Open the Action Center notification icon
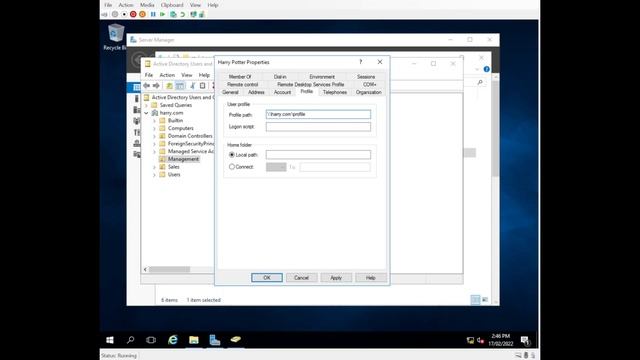This screenshot has width=640, height=360. click(525, 340)
